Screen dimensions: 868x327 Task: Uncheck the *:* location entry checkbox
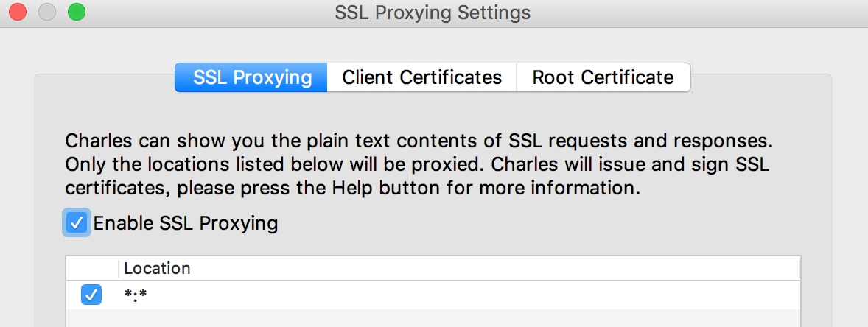click(x=91, y=295)
